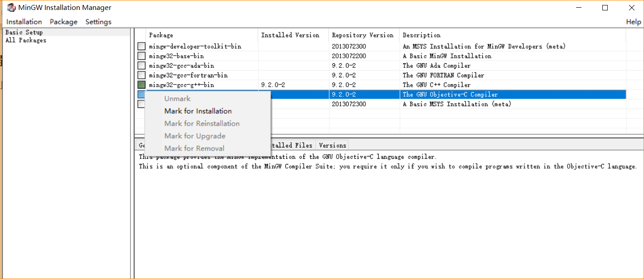Screen dimensions: 644x279
Task: Select the mingw32-gcc-fortran-bin package name
Action: point(188,75)
